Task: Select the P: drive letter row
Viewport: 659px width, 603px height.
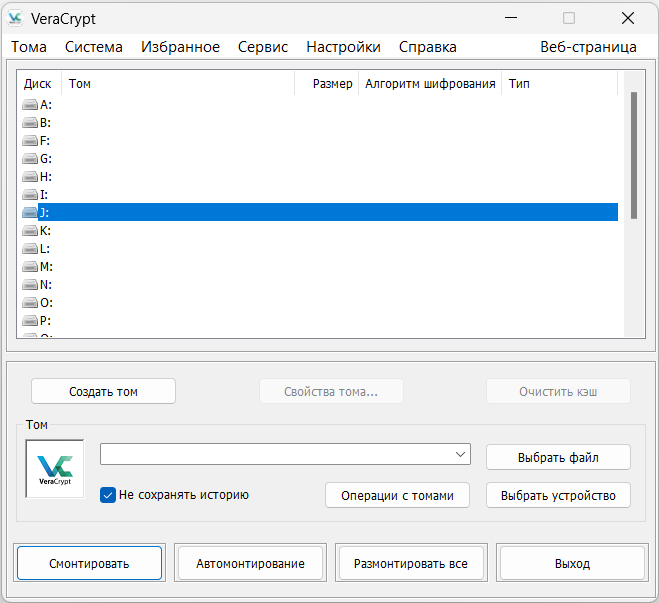Action: pos(319,321)
